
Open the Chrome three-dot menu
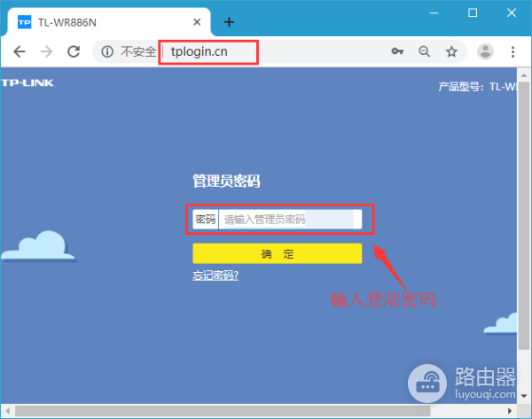coord(512,52)
